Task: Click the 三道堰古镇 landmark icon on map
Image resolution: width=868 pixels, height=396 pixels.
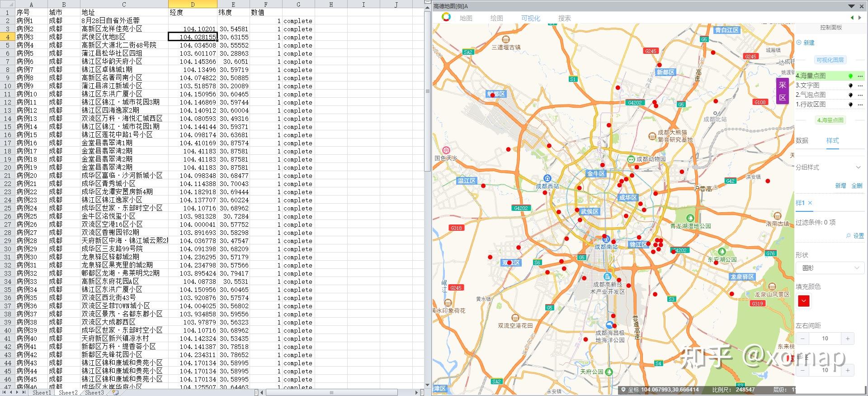Action: tap(506, 39)
